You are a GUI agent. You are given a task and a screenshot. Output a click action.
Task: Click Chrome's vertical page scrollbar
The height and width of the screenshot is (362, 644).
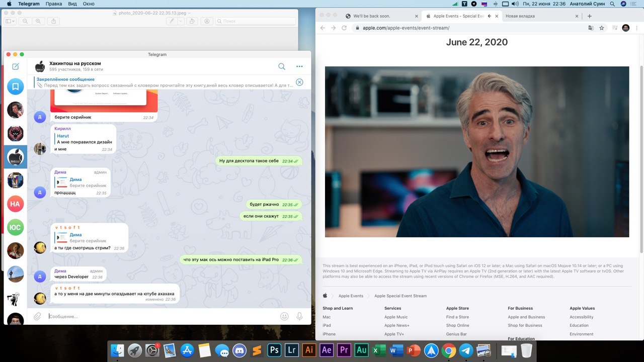pyautogui.click(x=641, y=159)
